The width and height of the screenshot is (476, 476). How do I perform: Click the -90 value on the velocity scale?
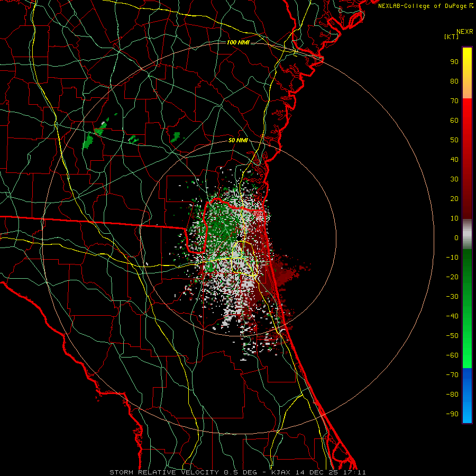coord(452,414)
